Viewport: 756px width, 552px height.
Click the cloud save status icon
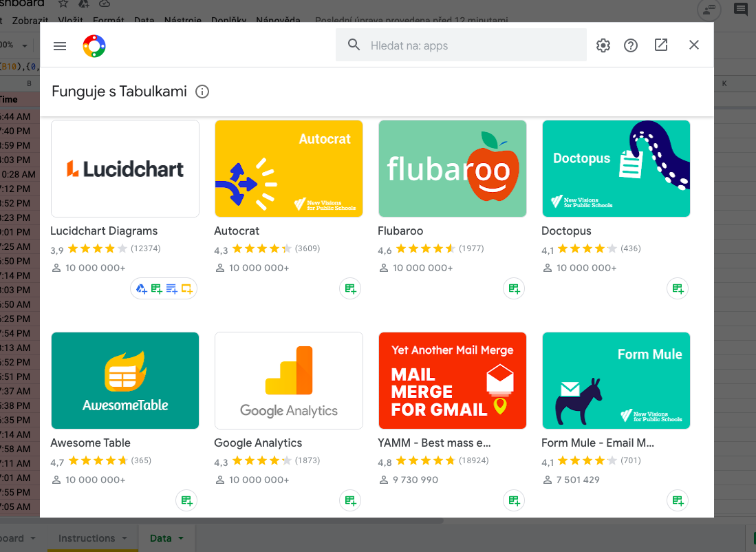tap(105, 4)
